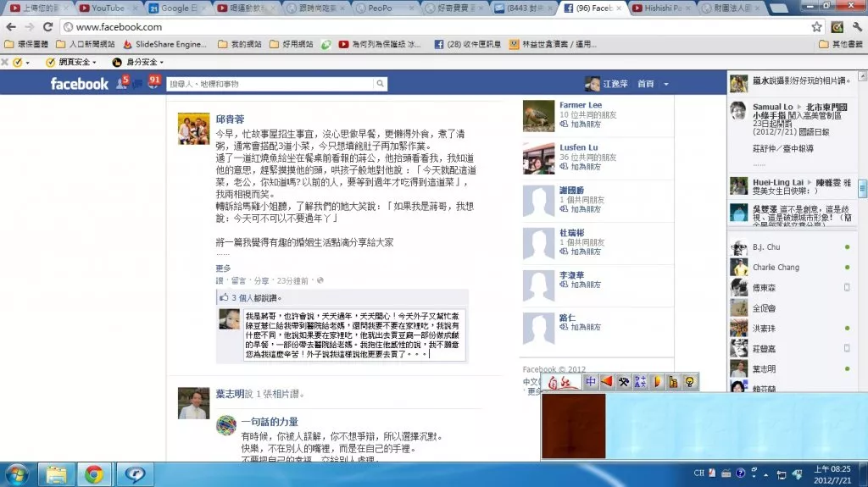Click the IME red arrow icon
868x487 pixels.
tap(607, 382)
